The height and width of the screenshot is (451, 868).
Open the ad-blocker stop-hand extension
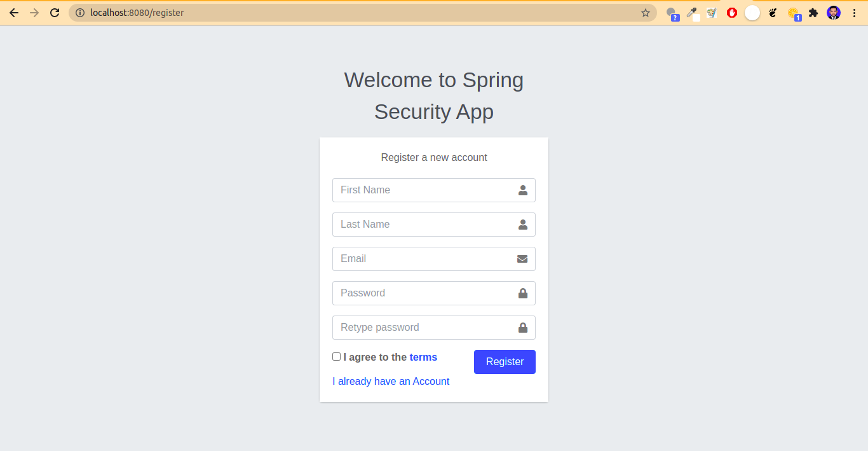point(732,12)
